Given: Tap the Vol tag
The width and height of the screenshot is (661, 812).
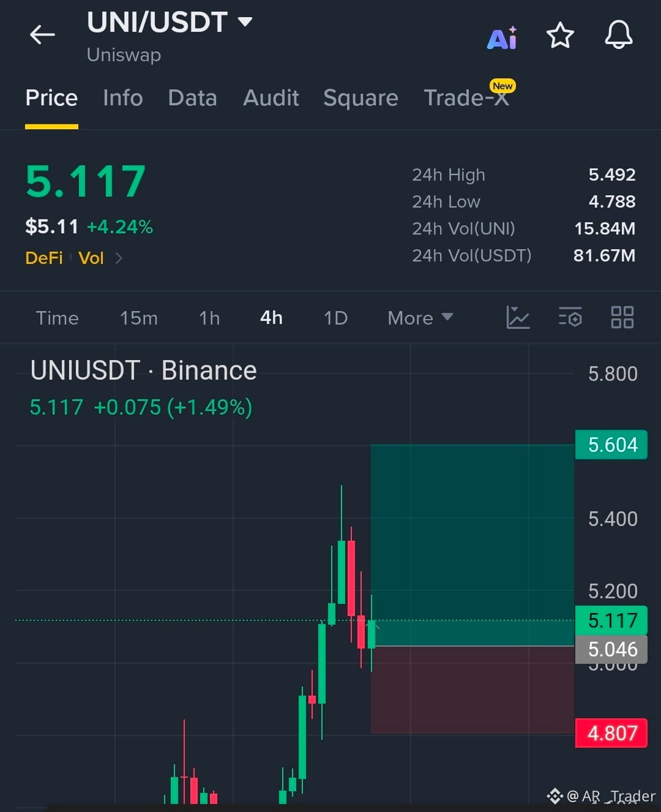Looking at the screenshot, I should pos(91,258).
